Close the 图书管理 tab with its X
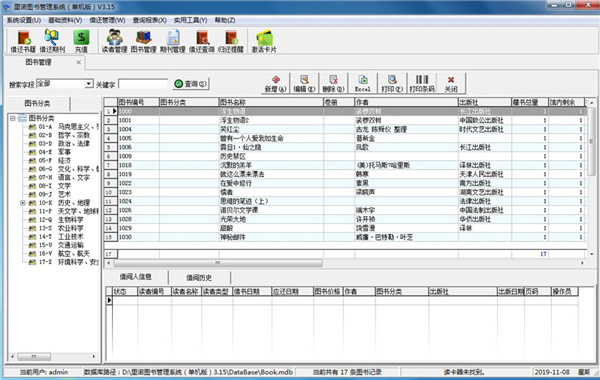The height and width of the screenshot is (380, 600). pos(78,62)
